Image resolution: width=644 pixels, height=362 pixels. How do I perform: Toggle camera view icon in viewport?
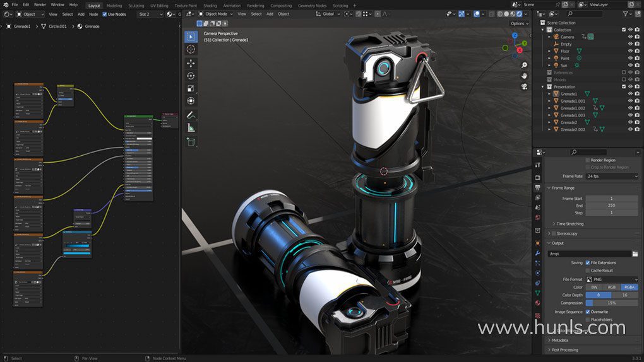(x=524, y=86)
